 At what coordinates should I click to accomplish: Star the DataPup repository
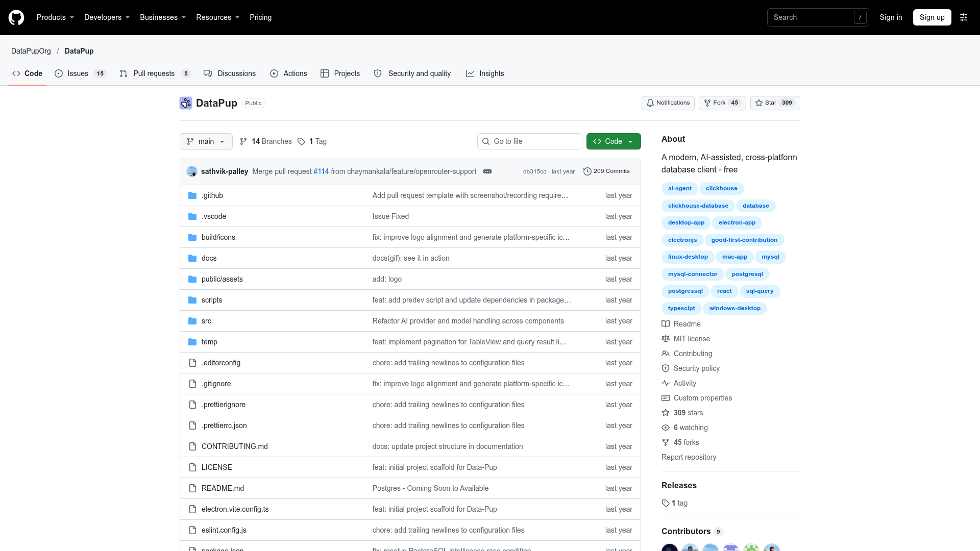click(x=775, y=103)
